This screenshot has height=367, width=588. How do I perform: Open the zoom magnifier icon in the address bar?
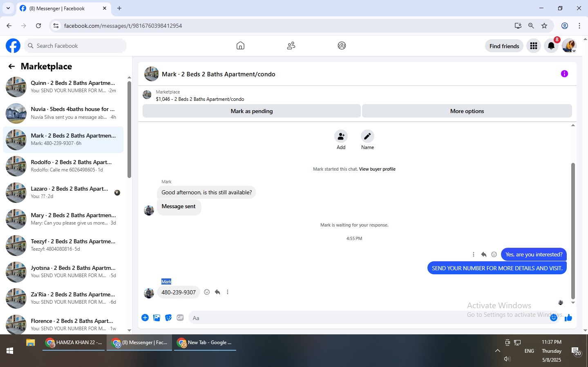531,26
